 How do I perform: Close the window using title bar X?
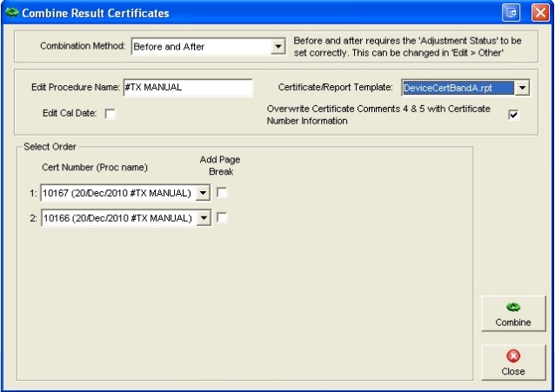pos(538,13)
